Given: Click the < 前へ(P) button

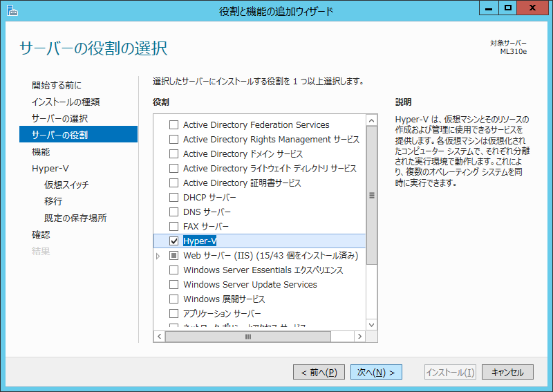Looking at the screenshot, I should coord(319,372).
